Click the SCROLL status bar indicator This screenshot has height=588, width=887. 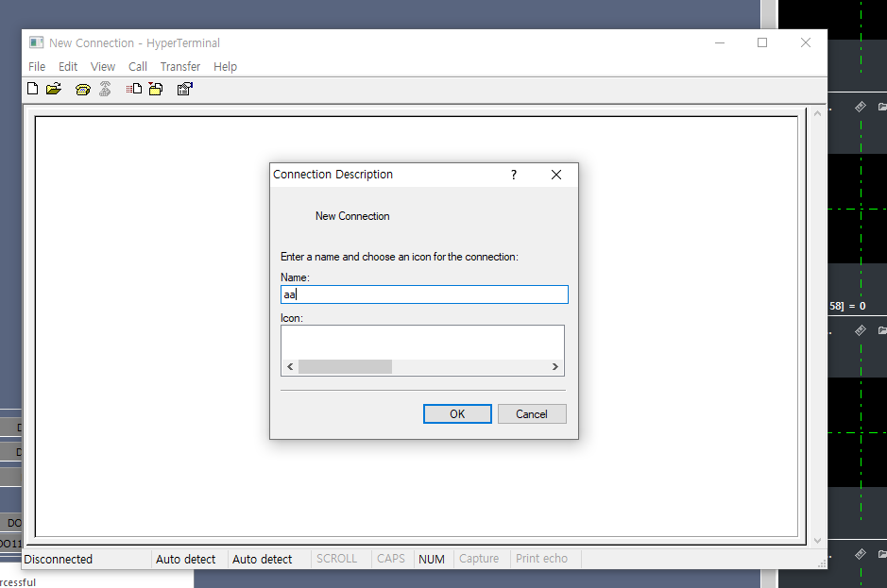pyautogui.click(x=336, y=559)
